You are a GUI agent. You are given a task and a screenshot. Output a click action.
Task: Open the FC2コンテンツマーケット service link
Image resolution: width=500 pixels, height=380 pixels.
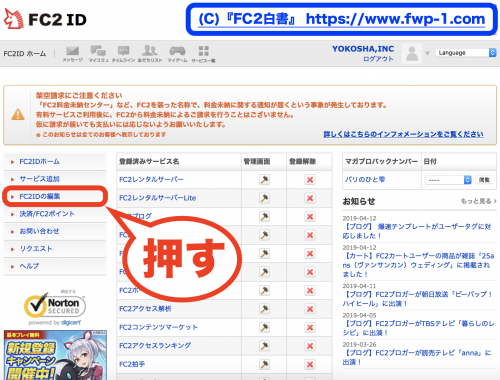[158, 327]
